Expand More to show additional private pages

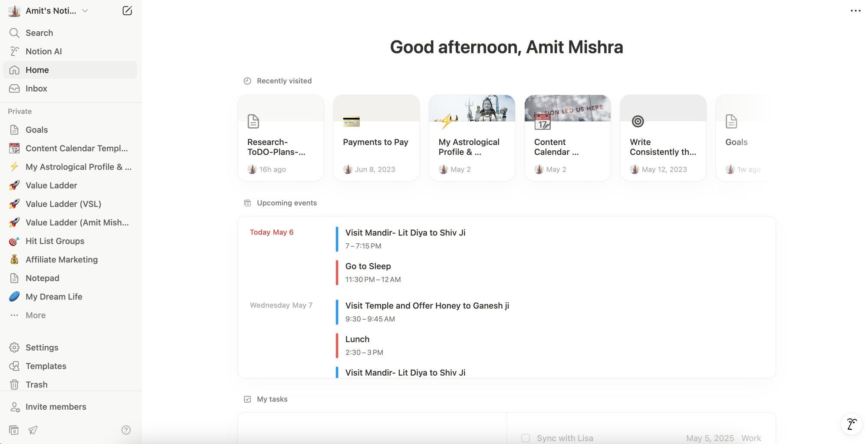tap(35, 315)
